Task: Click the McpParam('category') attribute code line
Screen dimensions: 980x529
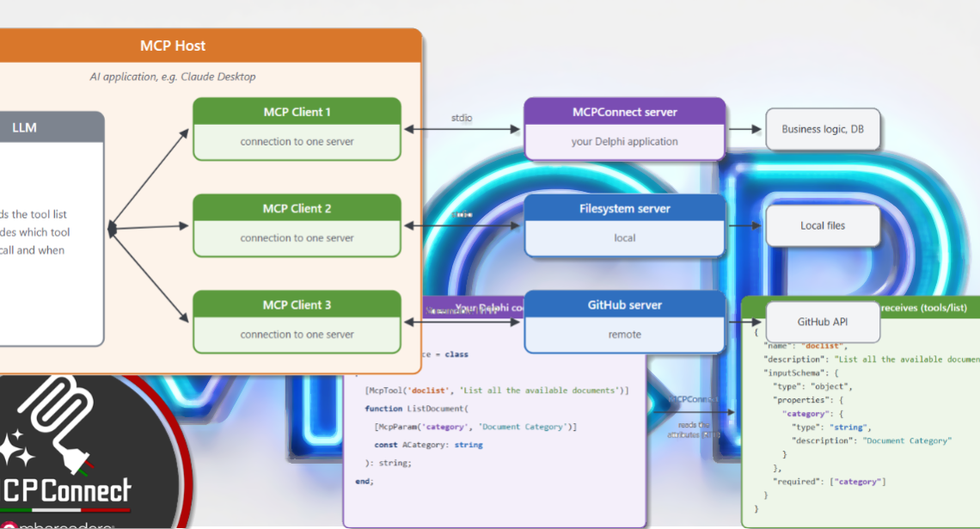Action: tap(475, 427)
